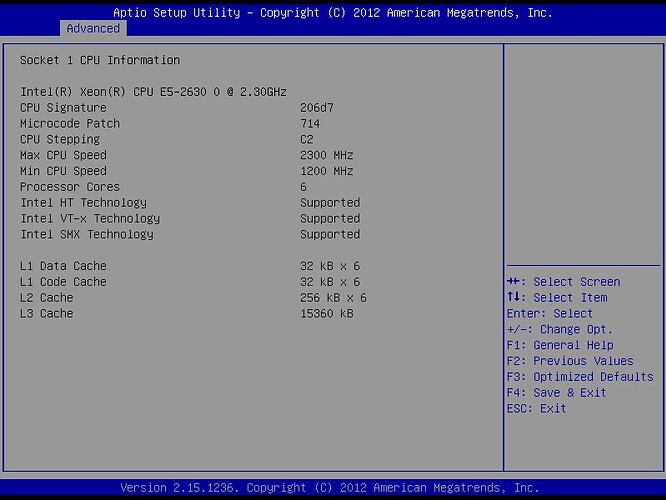Click the ESC: Exit help line

coord(537,408)
